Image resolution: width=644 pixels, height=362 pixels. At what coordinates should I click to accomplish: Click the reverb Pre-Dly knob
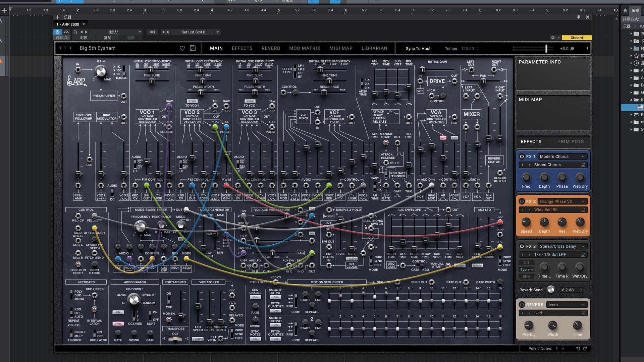(x=529, y=325)
